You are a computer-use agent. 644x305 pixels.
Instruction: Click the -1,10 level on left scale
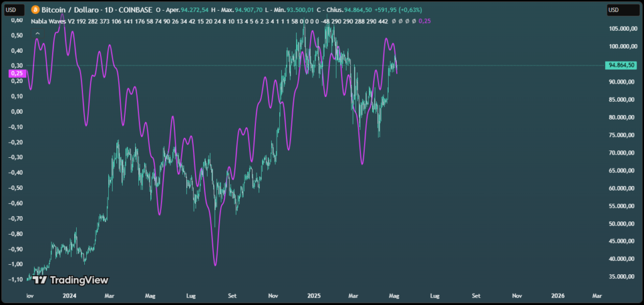point(16,279)
